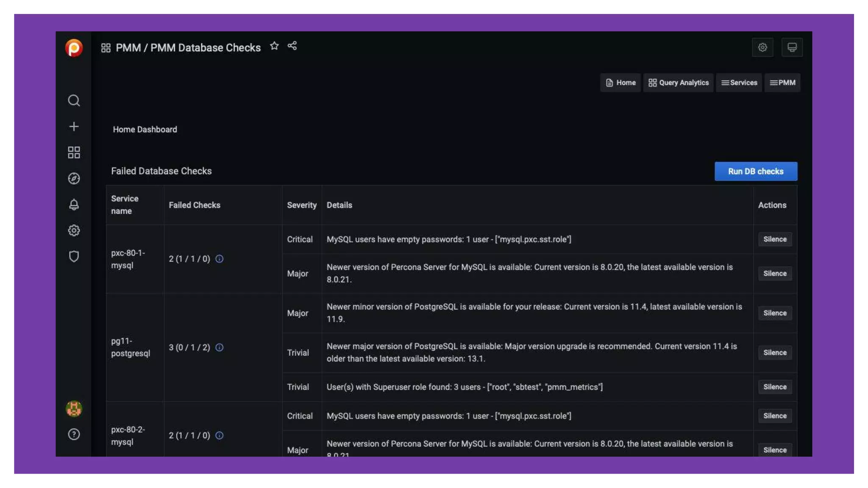
Task: Toggle the cycle view mode monitor icon
Action: [x=792, y=47]
